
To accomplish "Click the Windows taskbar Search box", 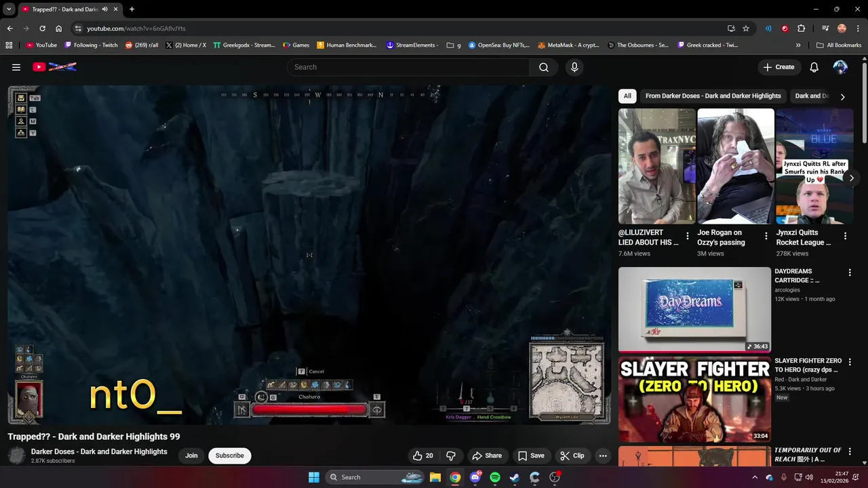I will [376, 477].
